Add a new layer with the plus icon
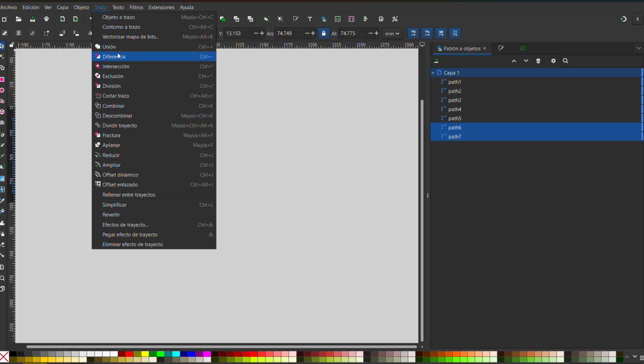This screenshot has width=644, height=364. [x=437, y=61]
